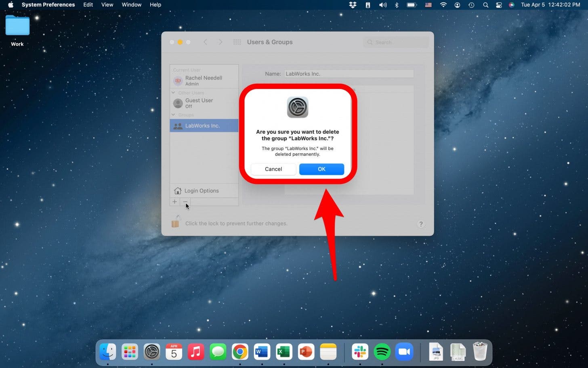Launch Music from the Dock
588x368 pixels.
click(x=196, y=352)
